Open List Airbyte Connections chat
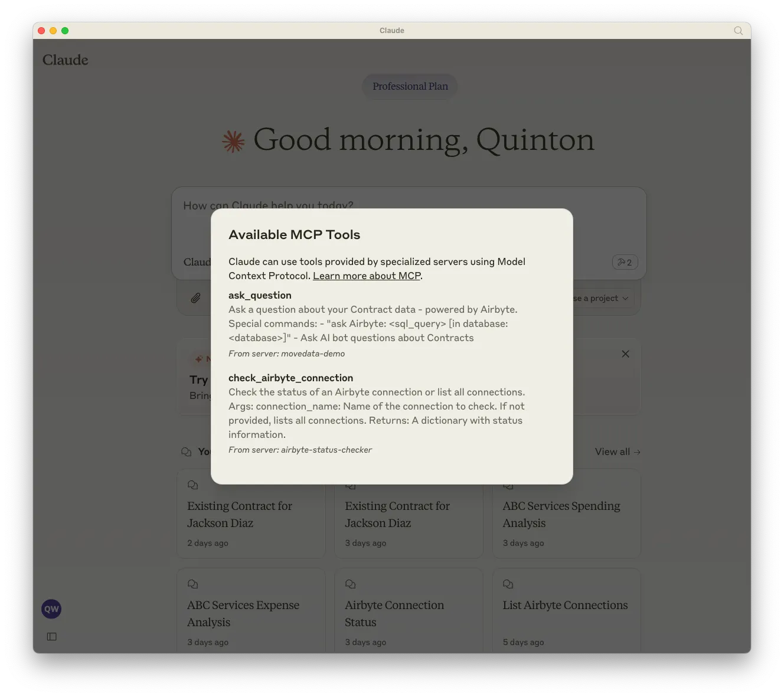Image resolution: width=784 pixels, height=697 pixels. click(567, 611)
